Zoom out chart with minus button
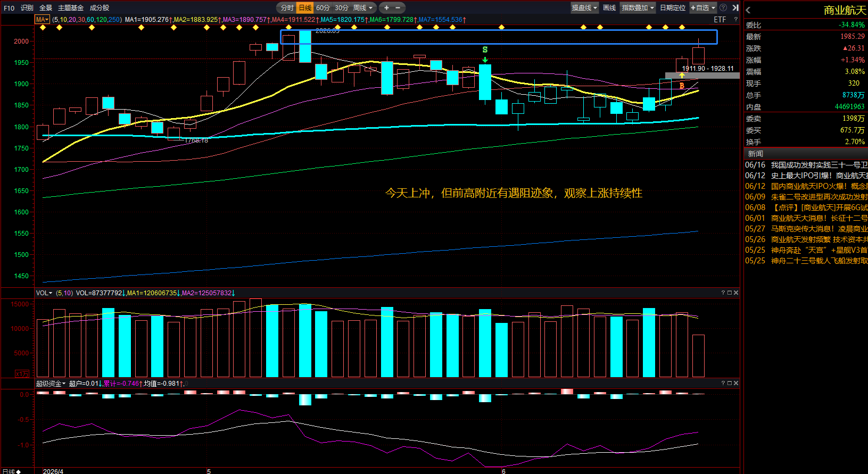This screenshot has height=474, width=868. click(x=398, y=8)
